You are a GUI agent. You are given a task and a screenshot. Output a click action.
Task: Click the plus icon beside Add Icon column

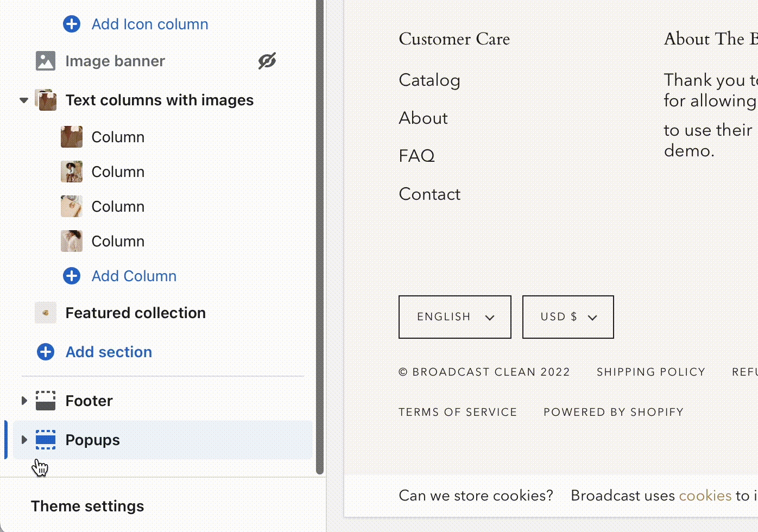(72, 24)
